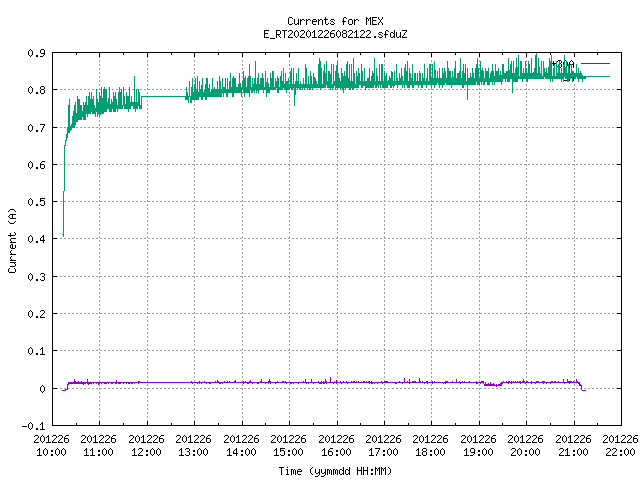Click the y-axis value -0.1
640x480 pixels.
point(33,426)
